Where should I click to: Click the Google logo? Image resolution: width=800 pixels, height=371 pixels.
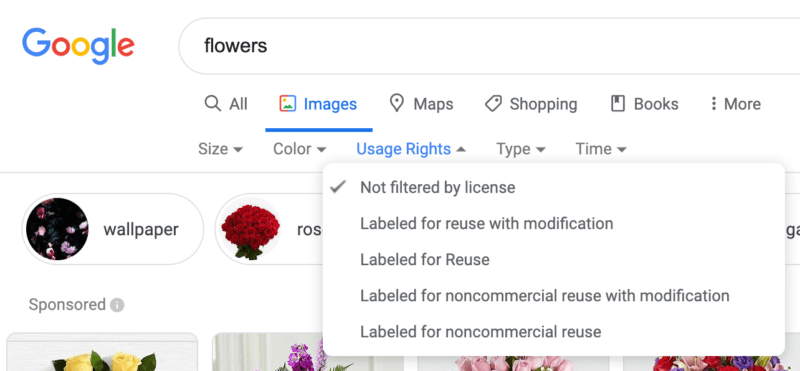point(78,46)
